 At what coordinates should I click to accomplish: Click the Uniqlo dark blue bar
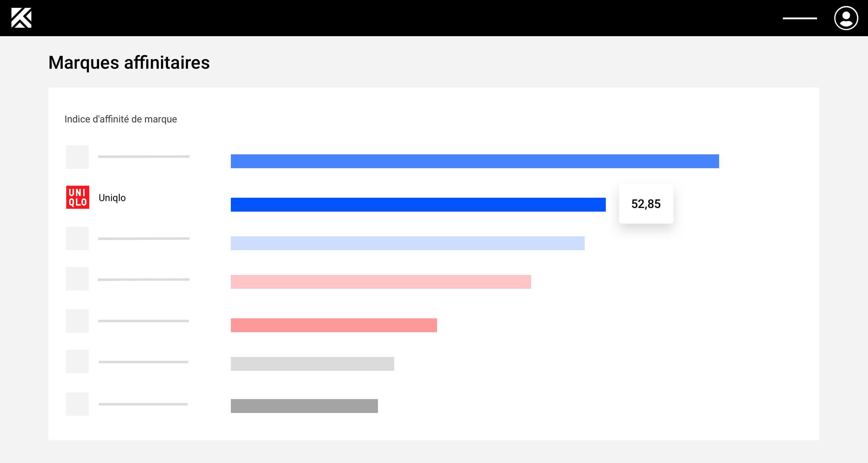[x=418, y=205]
